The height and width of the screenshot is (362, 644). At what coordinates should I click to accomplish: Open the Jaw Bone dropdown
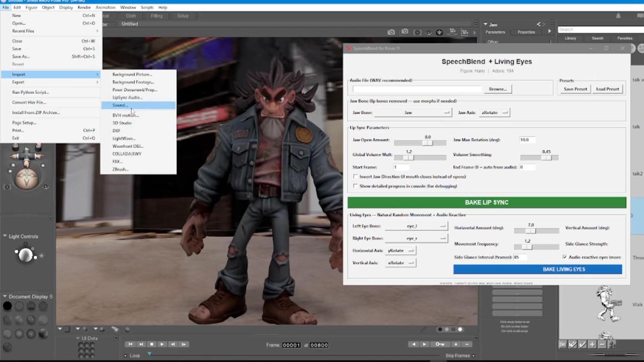[413, 113]
